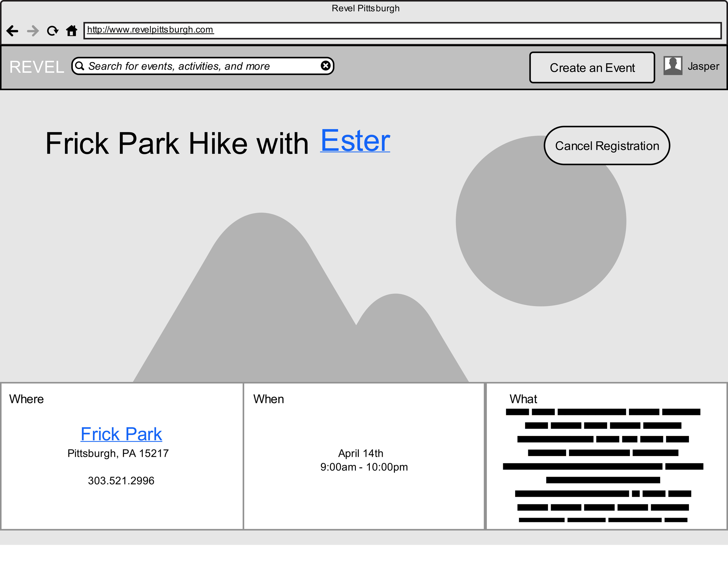Screen dimensions: 728x582
Task: Click the browser back arrow
Action: (12, 31)
